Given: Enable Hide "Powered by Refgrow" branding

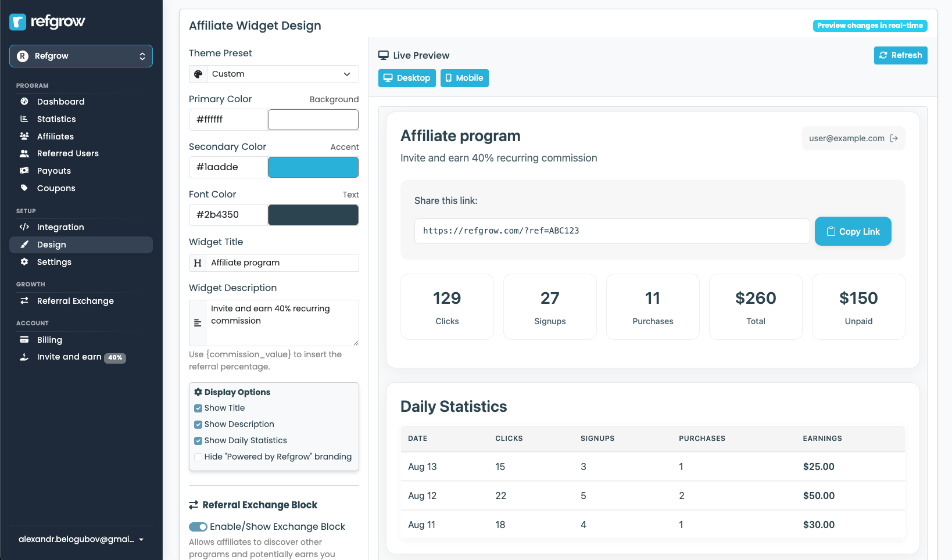Looking at the screenshot, I should [x=198, y=457].
